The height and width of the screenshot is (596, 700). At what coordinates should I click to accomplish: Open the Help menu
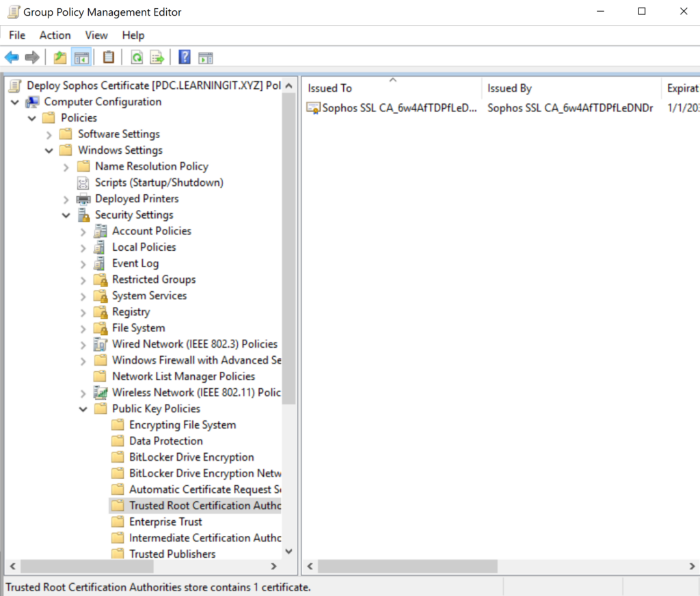pyautogui.click(x=133, y=36)
